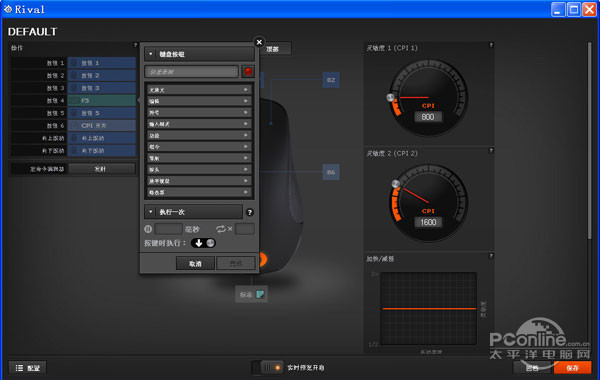Click the CPI 1 panel question mark
The width and height of the screenshot is (600, 380).
[491, 46]
